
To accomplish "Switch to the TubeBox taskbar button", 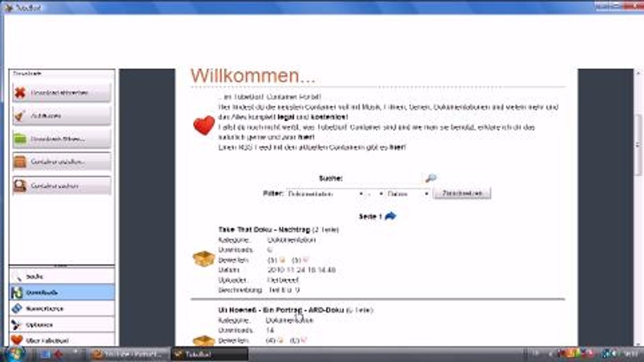I will pyautogui.click(x=209, y=354).
